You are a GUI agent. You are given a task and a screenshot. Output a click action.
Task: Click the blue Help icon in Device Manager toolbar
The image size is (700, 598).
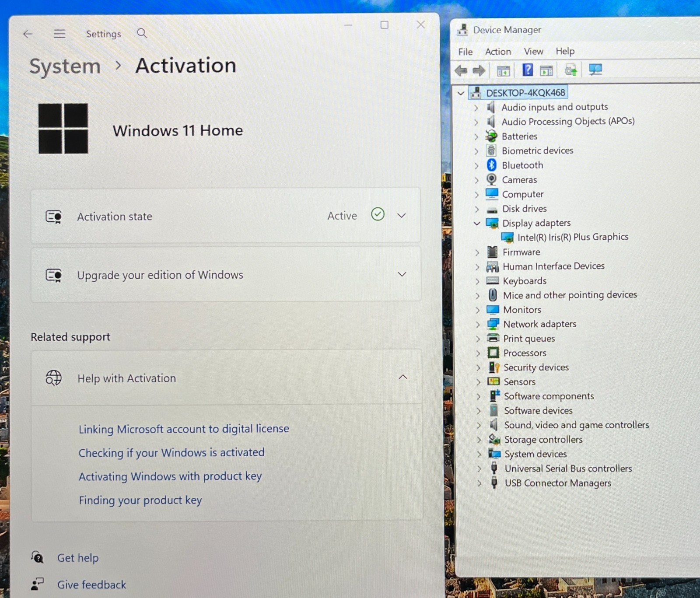528,70
